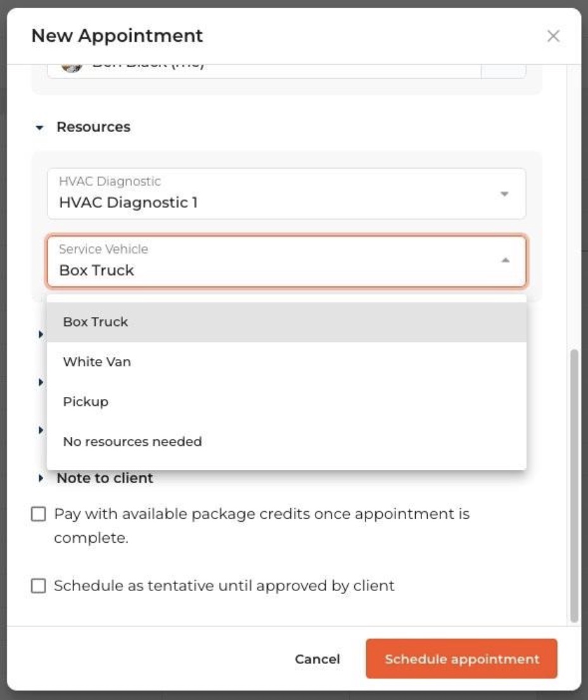588x700 pixels.
Task: Check Schedule as tentative until approved
Action: click(x=39, y=586)
